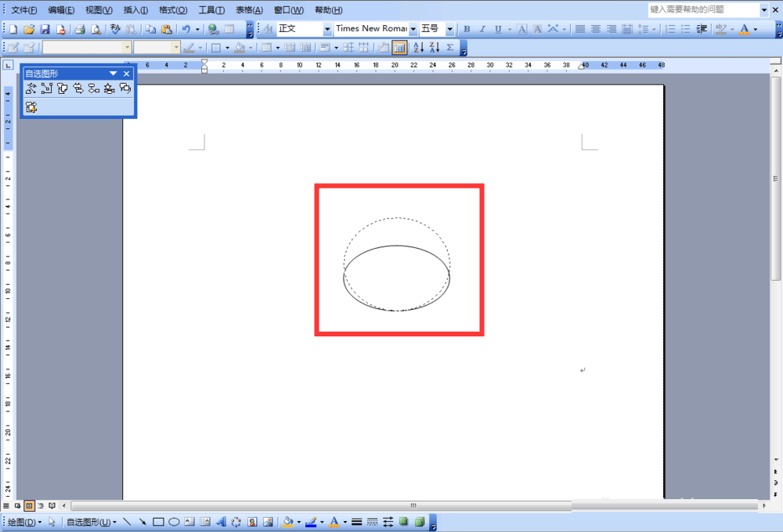
Task: Toggle bulleted list
Action: point(686,30)
